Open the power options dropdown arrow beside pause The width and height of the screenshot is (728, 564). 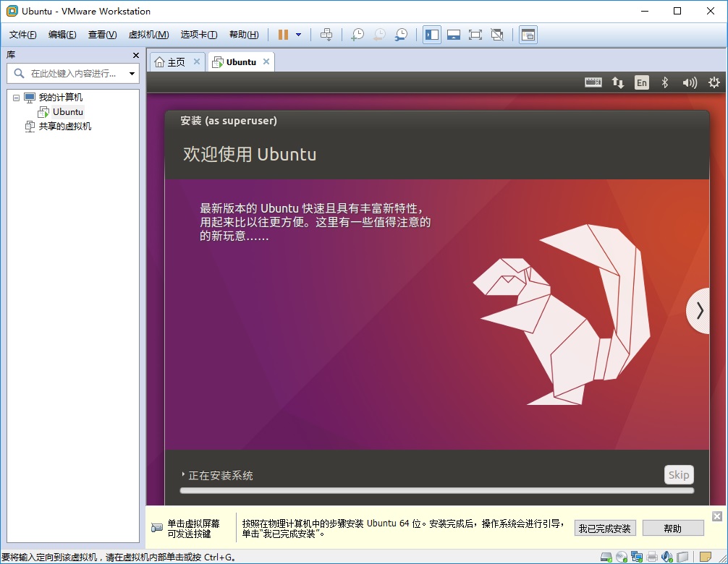tap(299, 35)
